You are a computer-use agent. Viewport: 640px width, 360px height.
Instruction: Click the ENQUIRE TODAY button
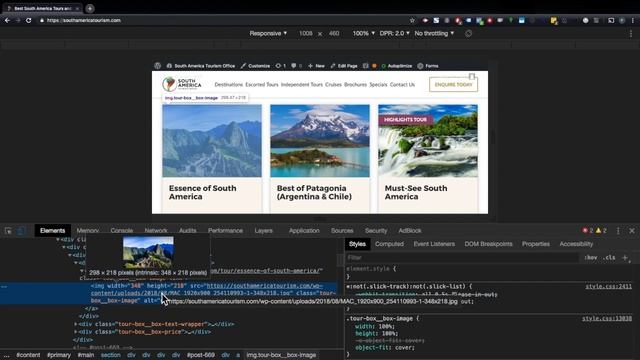coord(453,84)
